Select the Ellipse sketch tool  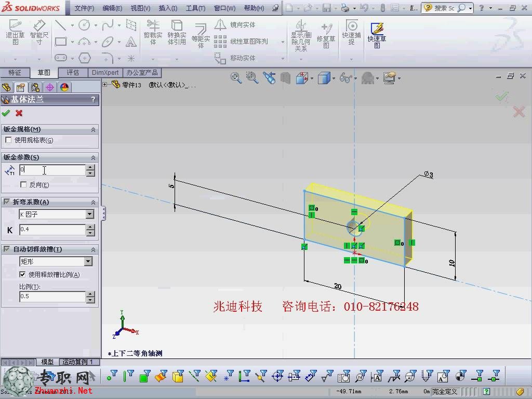point(108,42)
